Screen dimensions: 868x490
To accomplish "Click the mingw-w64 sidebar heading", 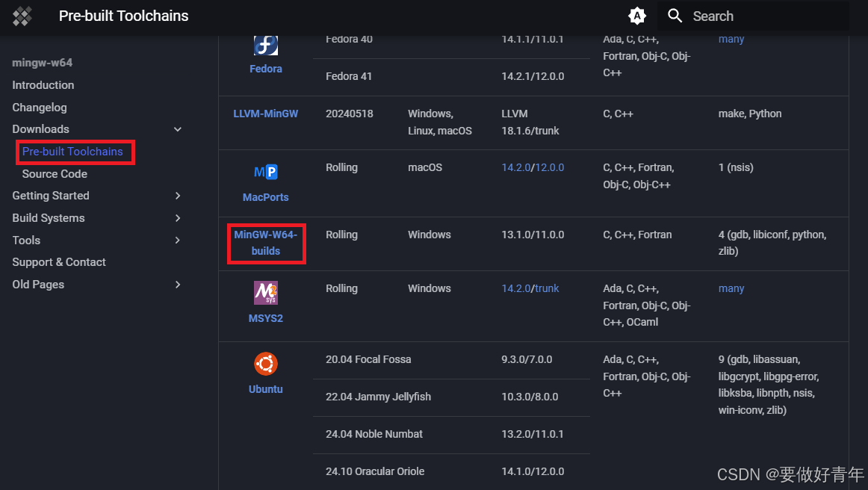I will pyautogui.click(x=42, y=63).
